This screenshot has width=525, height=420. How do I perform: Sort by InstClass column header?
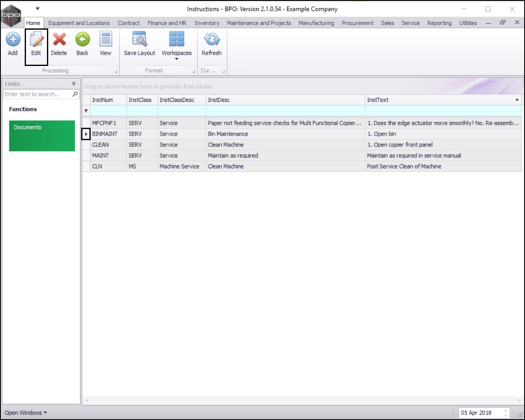142,100
